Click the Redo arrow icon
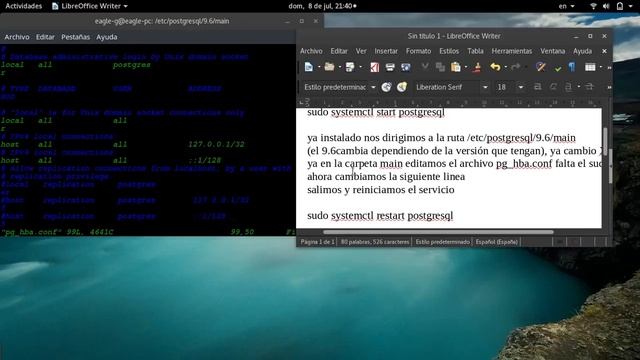The width and height of the screenshot is (640, 360). pos(516,67)
